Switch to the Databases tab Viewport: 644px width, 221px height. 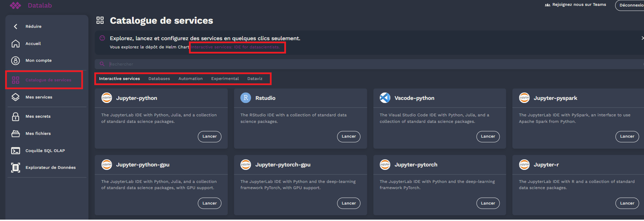159,79
